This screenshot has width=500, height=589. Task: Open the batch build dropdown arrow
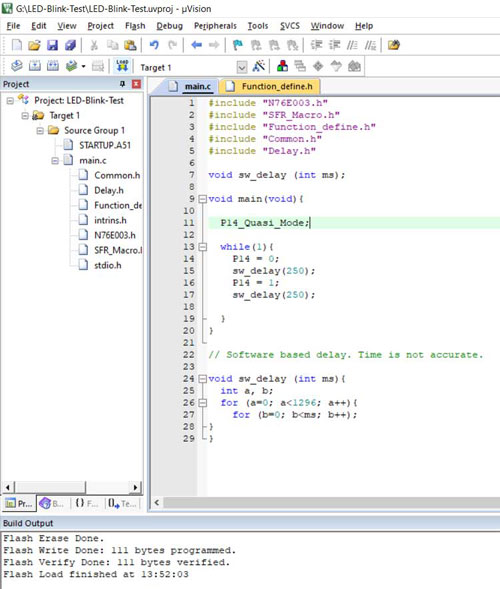83,67
